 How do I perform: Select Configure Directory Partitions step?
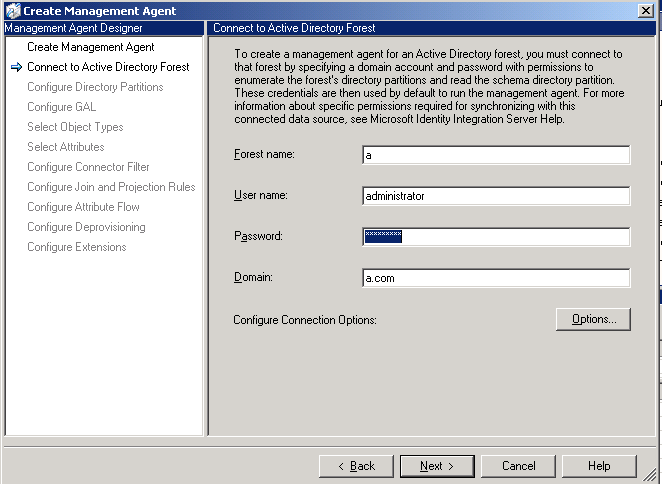point(95,87)
